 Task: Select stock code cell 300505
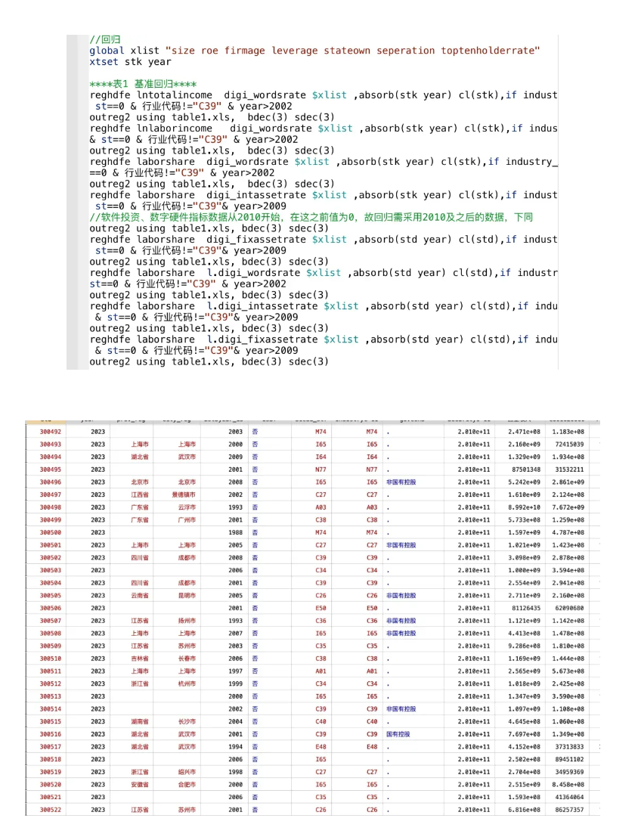51,596
